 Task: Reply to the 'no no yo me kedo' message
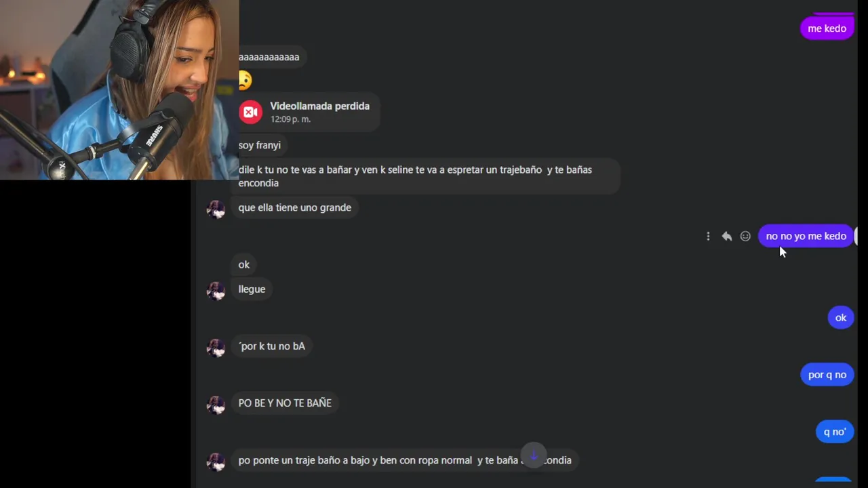[x=727, y=236]
